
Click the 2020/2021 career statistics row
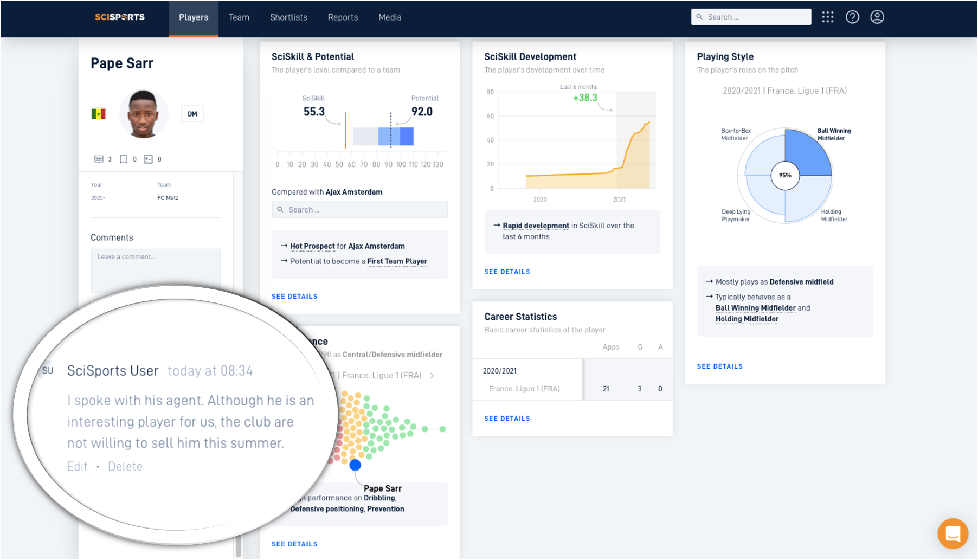[572, 379]
